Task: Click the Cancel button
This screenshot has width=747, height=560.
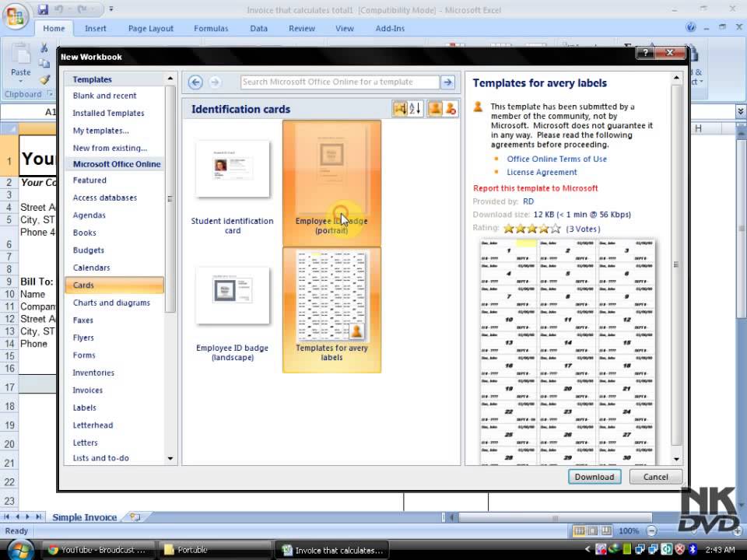Action: pyautogui.click(x=655, y=477)
